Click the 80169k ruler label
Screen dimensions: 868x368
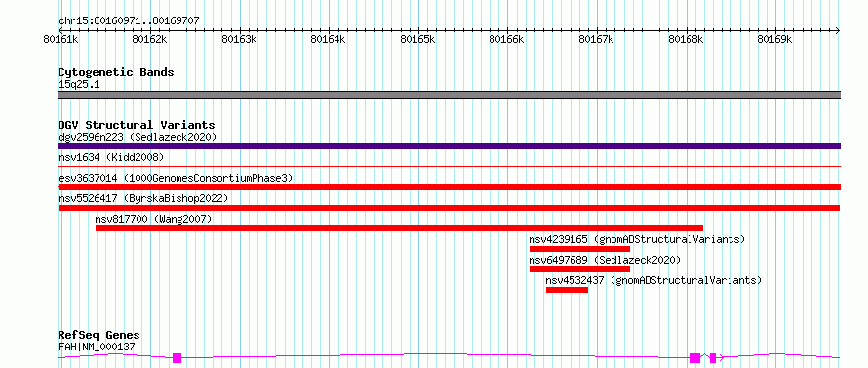click(x=775, y=39)
